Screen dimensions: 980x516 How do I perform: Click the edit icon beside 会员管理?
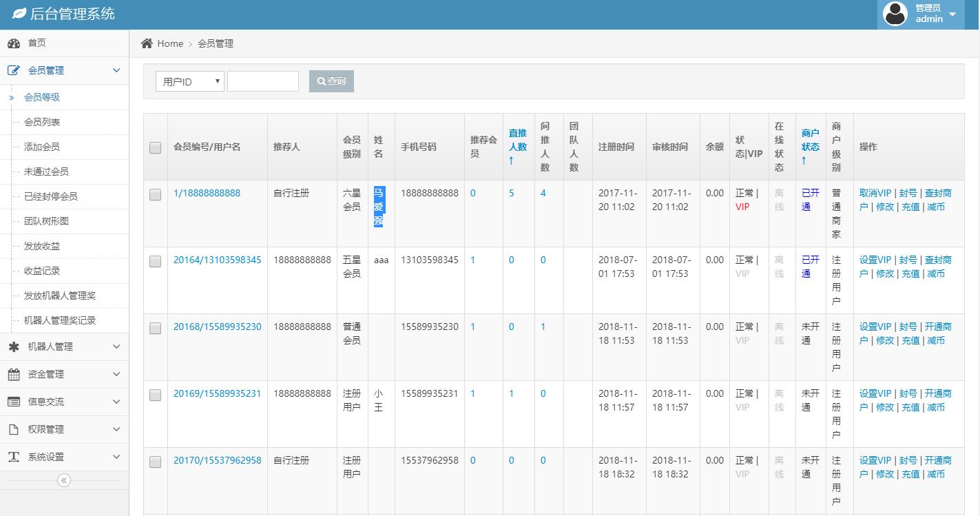14,70
